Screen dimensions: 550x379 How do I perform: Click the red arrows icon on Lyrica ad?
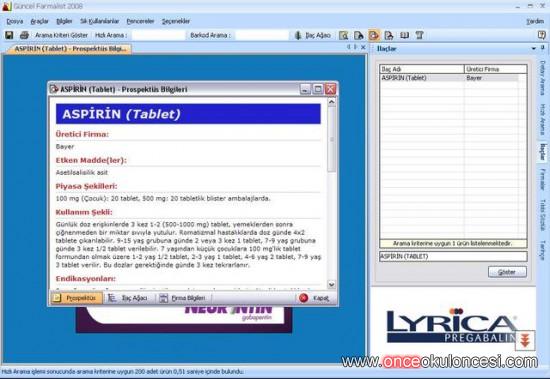pyautogui.click(x=525, y=340)
